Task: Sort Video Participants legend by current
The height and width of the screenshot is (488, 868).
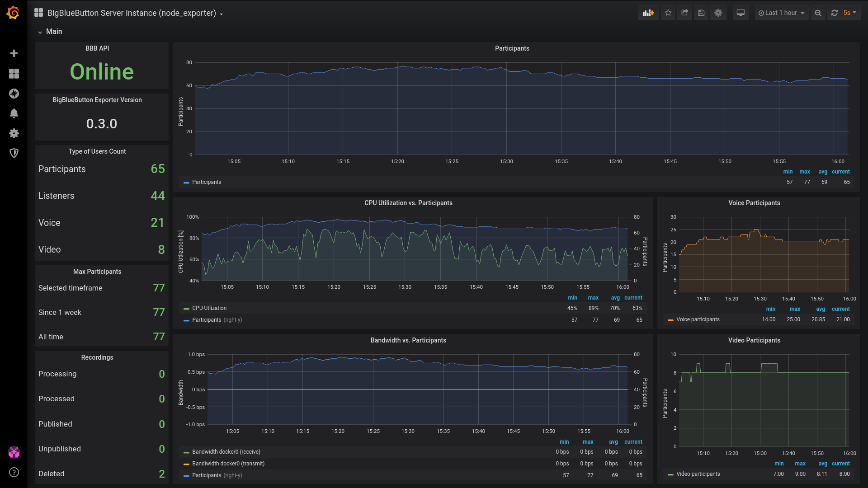Action: 841,464
